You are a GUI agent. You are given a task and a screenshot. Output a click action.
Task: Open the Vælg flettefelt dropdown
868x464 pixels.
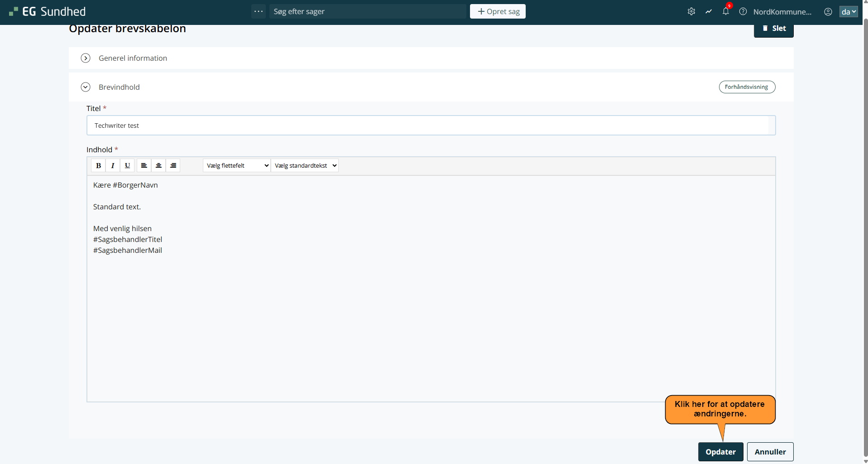coord(237,165)
